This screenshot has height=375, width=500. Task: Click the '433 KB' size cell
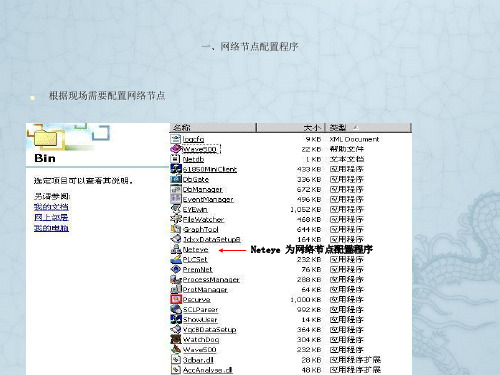[x=309, y=169]
